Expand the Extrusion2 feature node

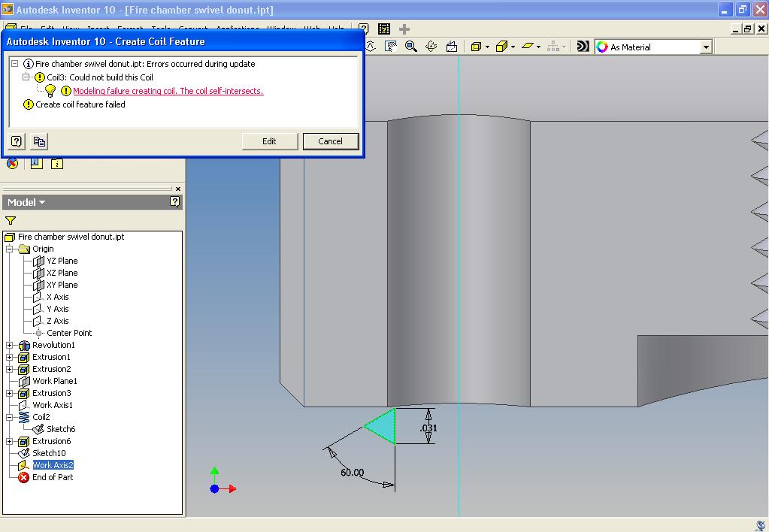pyautogui.click(x=9, y=369)
